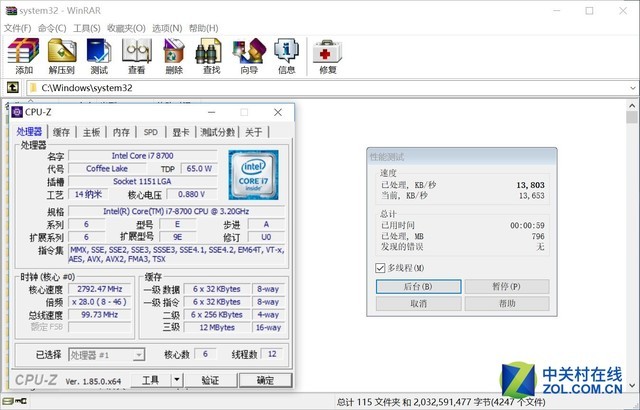Click the Intel Core i7 logo badge
This screenshot has width=640, height=410.
coord(253,175)
